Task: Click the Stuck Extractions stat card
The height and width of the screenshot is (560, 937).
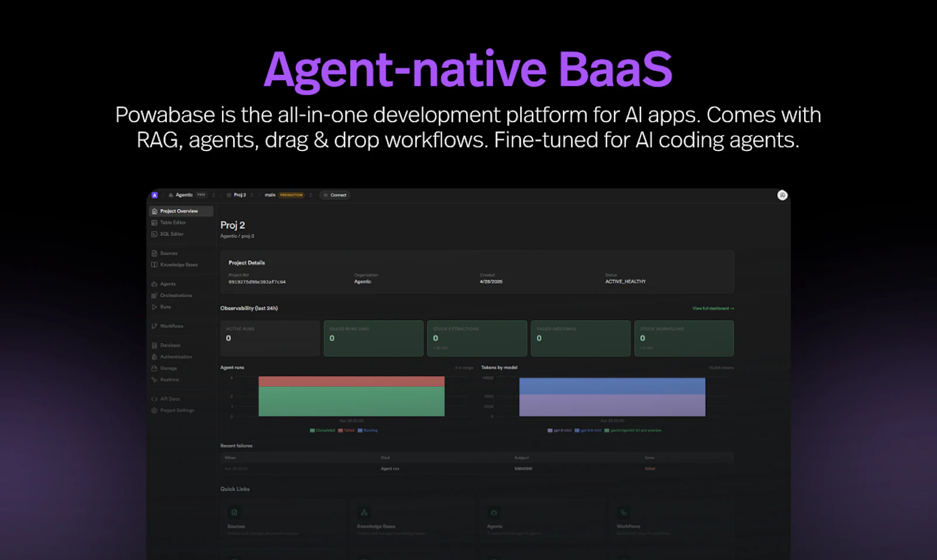Action: click(477, 338)
